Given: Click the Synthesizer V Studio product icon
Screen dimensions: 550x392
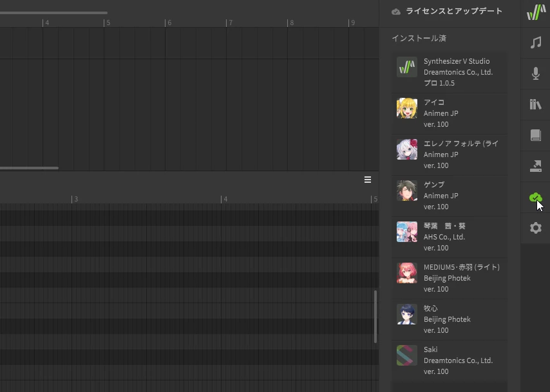Looking at the screenshot, I should coord(407,67).
